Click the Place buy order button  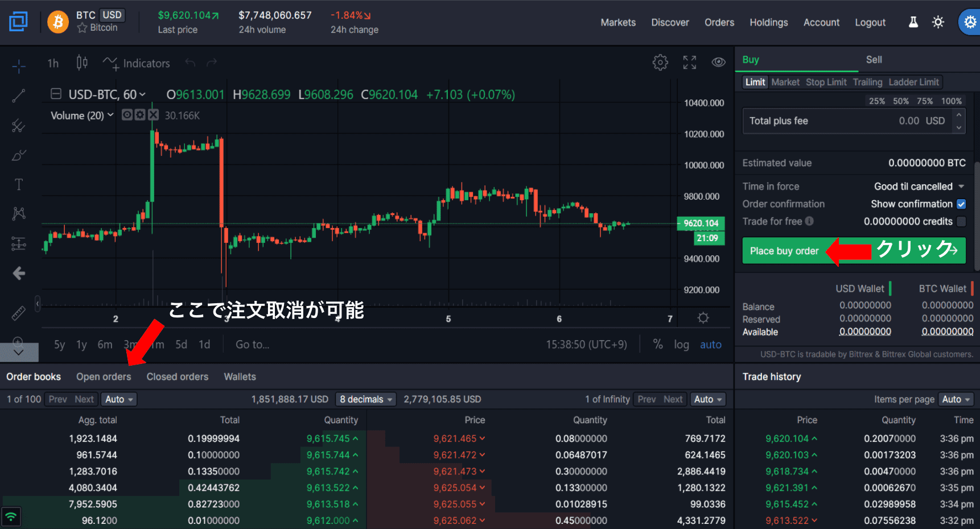pyautogui.click(x=854, y=251)
